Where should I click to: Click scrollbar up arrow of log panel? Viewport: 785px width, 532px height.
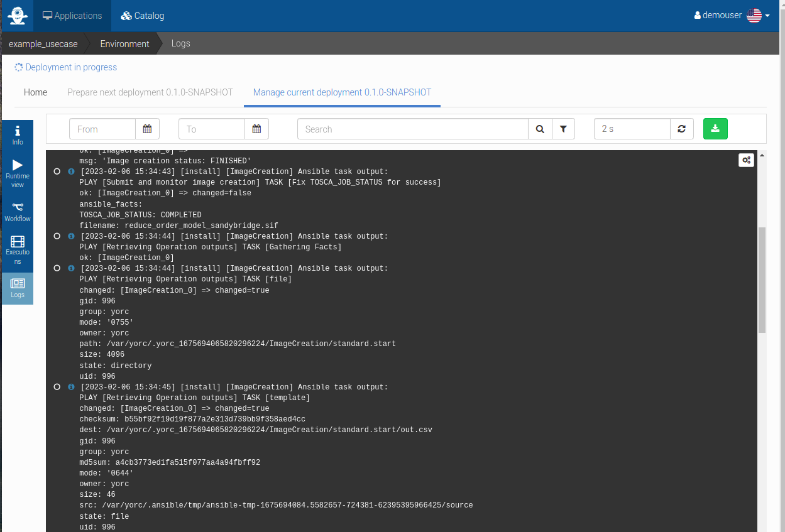762,155
